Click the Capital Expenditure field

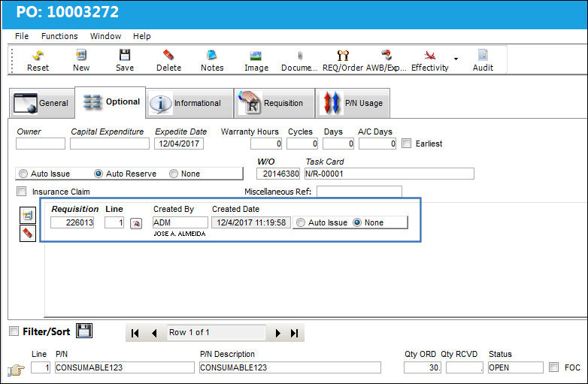(110, 144)
